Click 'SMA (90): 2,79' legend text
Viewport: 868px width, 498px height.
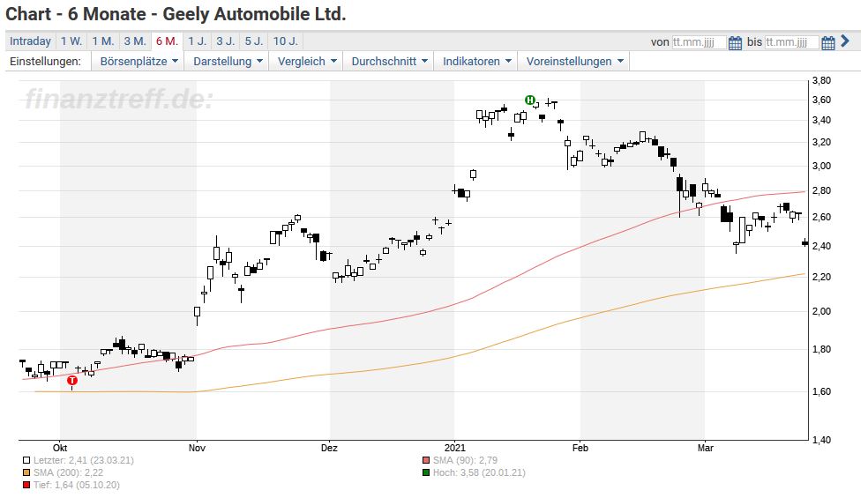(465, 460)
